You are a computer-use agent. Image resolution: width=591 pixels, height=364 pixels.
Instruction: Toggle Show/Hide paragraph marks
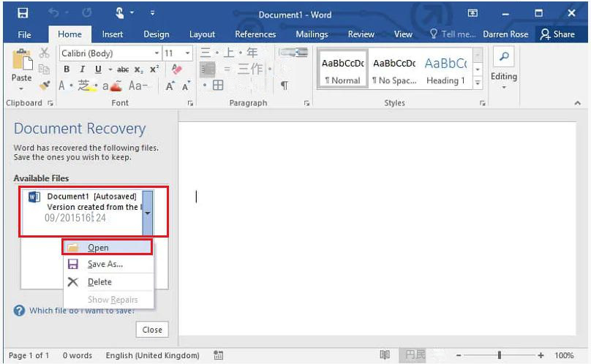click(x=285, y=86)
